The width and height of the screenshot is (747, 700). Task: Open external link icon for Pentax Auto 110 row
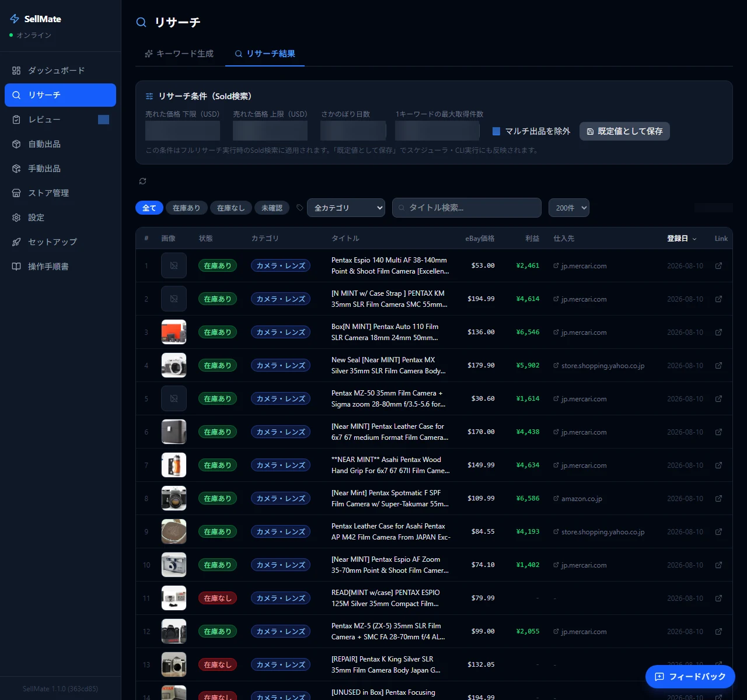click(718, 332)
